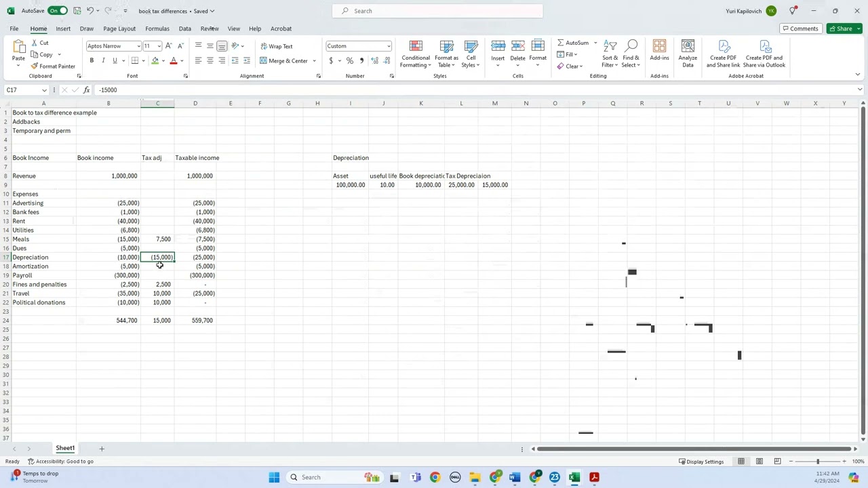Click Increase Font Size icon
The height and width of the screenshot is (488, 868).
pos(169,46)
